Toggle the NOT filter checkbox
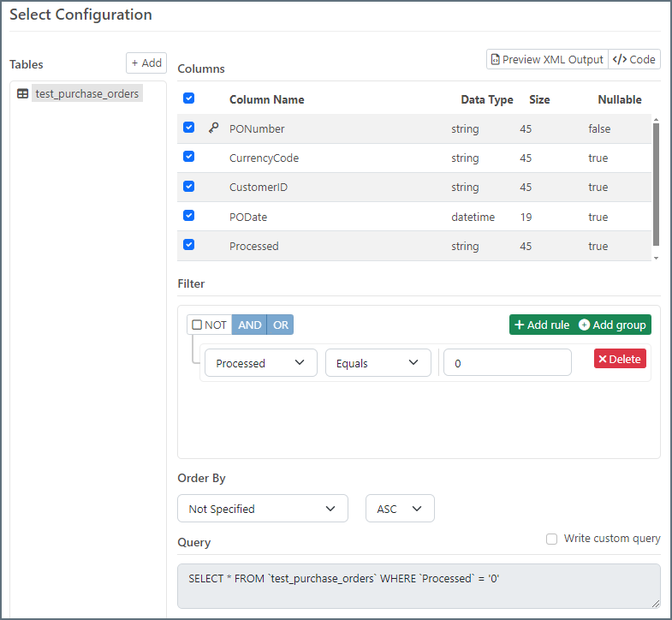Viewport: 672px width, 620px height. [x=198, y=325]
